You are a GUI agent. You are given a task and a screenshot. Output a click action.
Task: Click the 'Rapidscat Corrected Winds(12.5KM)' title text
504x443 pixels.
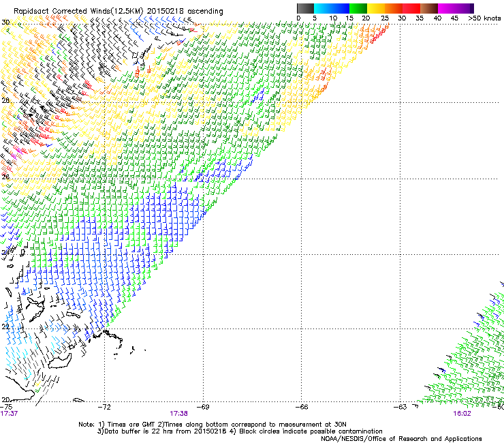click(78, 12)
